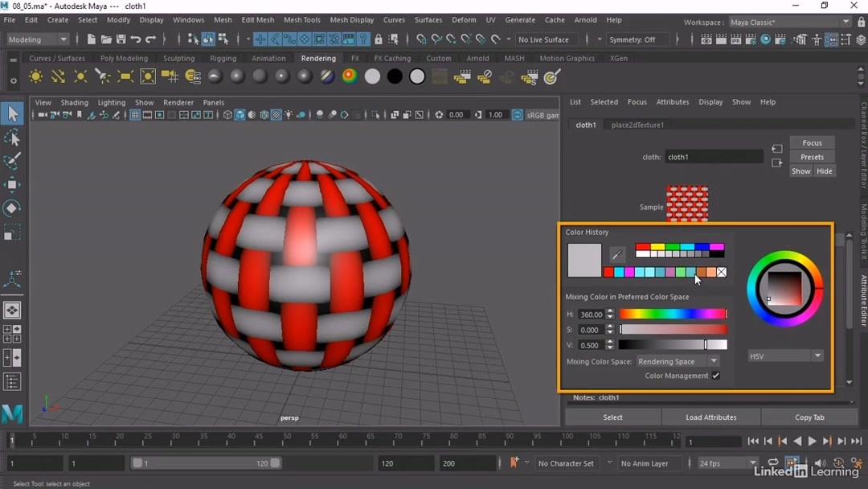Open the 24 fps playback speed dropdown

(725, 462)
